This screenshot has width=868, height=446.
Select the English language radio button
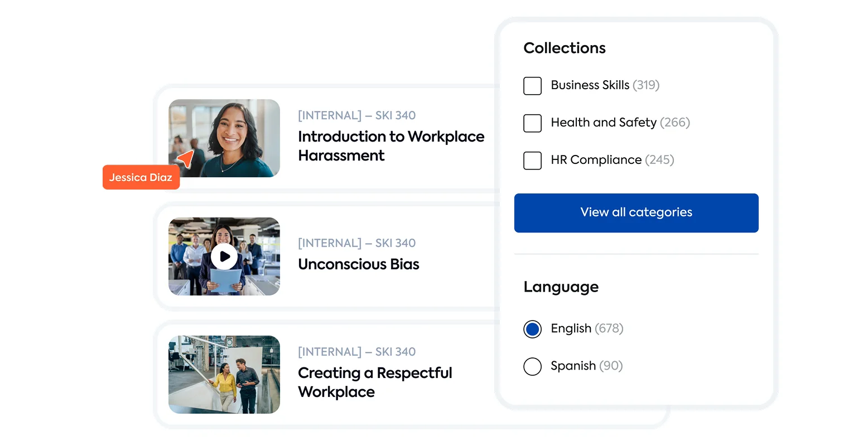(x=532, y=329)
